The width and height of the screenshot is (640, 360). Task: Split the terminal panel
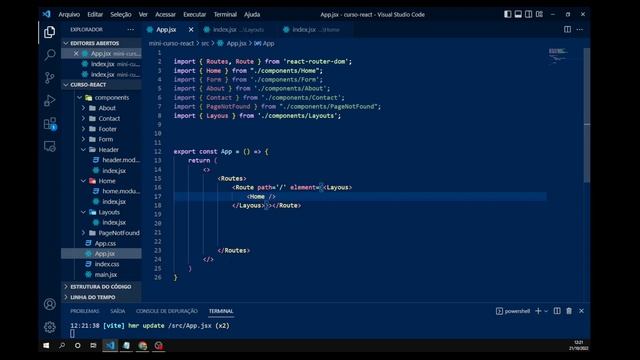pos(557,311)
